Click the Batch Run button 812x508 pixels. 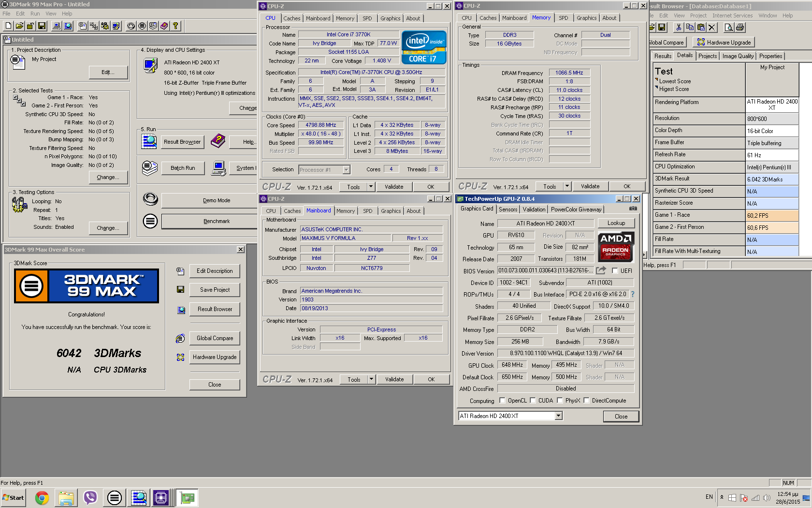183,168
